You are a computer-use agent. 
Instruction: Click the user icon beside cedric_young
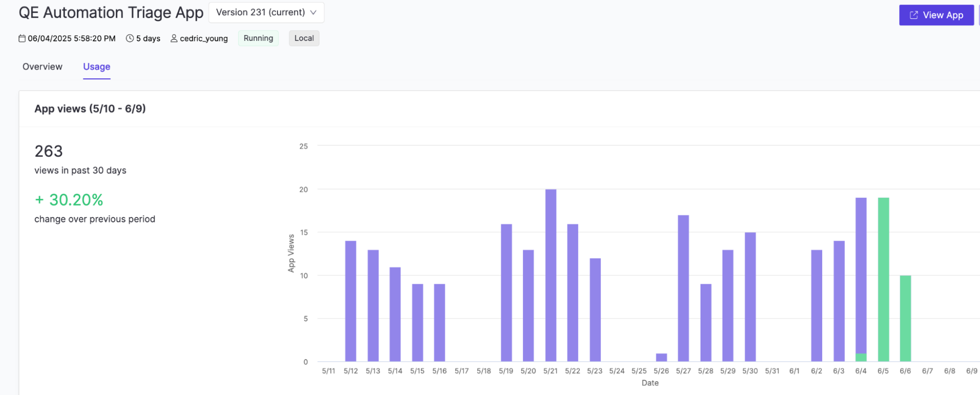(x=174, y=38)
